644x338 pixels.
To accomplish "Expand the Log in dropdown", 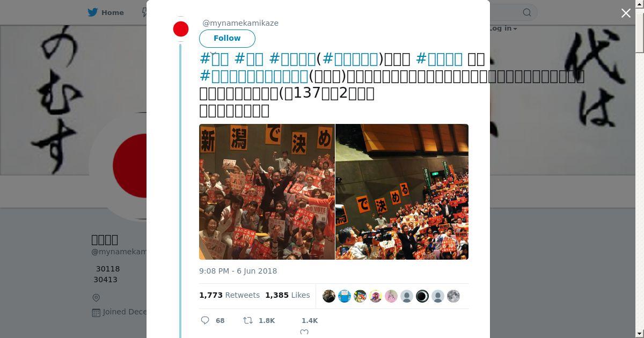I will pos(502,28).
